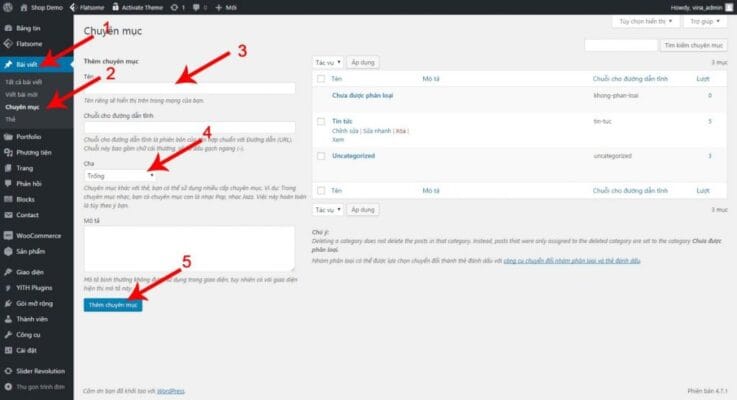Select the Bài viết pin icon
The height and width of the screenshot is (400, 737).
pyautogui.click(x=8, y=64)
